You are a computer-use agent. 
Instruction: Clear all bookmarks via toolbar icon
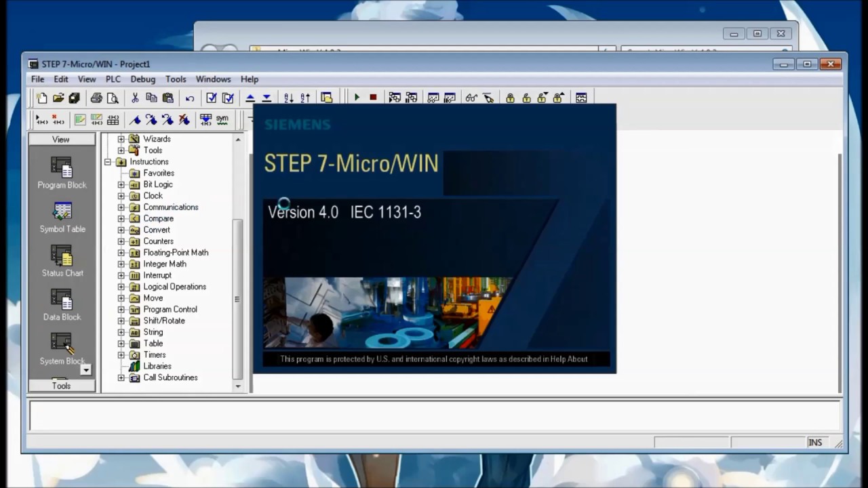coord(184,120)
